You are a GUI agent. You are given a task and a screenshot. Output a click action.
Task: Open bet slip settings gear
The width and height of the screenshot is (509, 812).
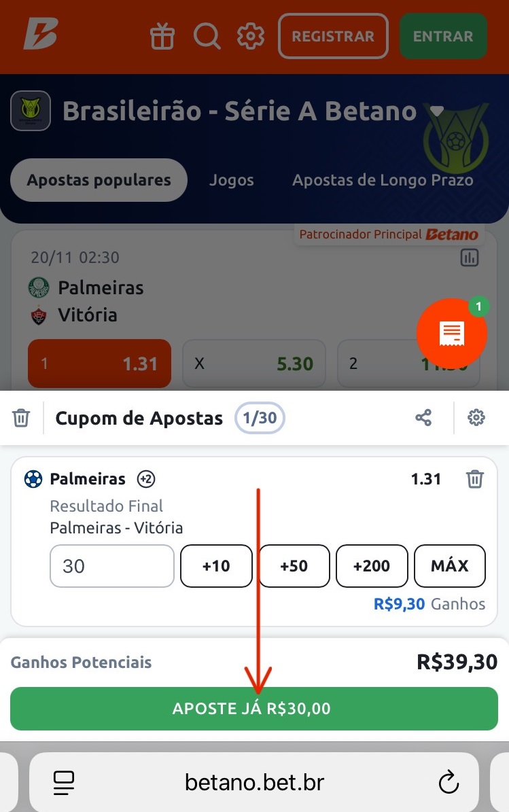tap(476, 417)
